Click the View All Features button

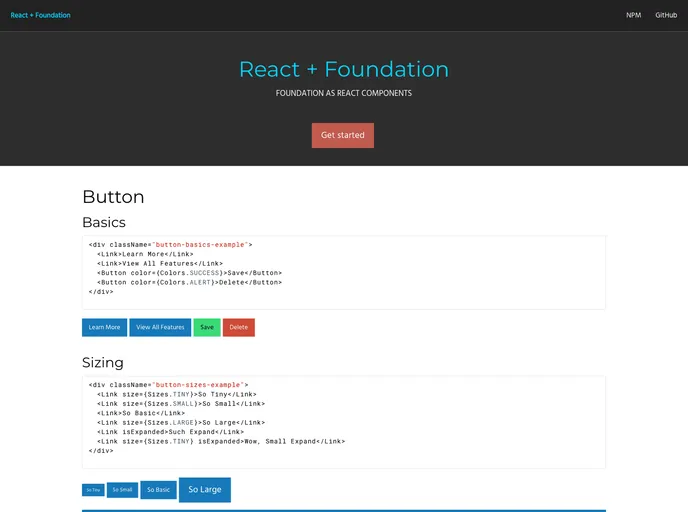click(160, 327)
